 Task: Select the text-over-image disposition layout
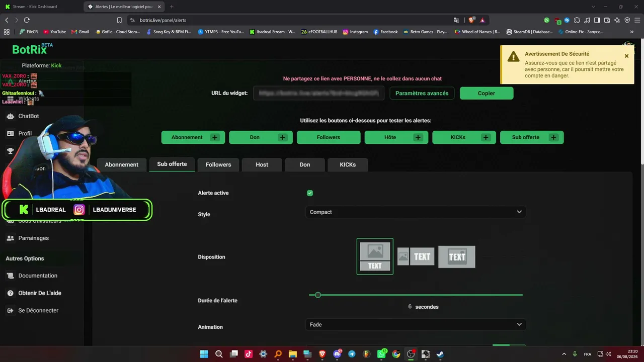point(457,256)
